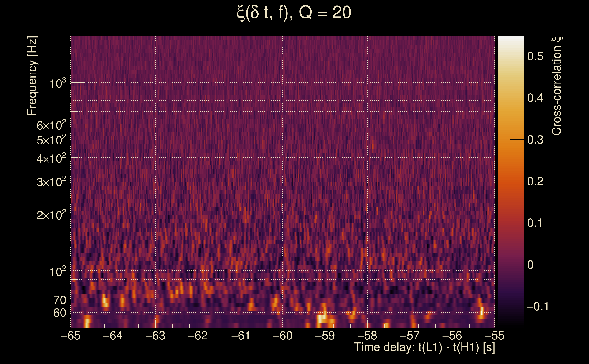
Task: Click the 0.5 tick on the colorbar
Action: coord(535,56)
